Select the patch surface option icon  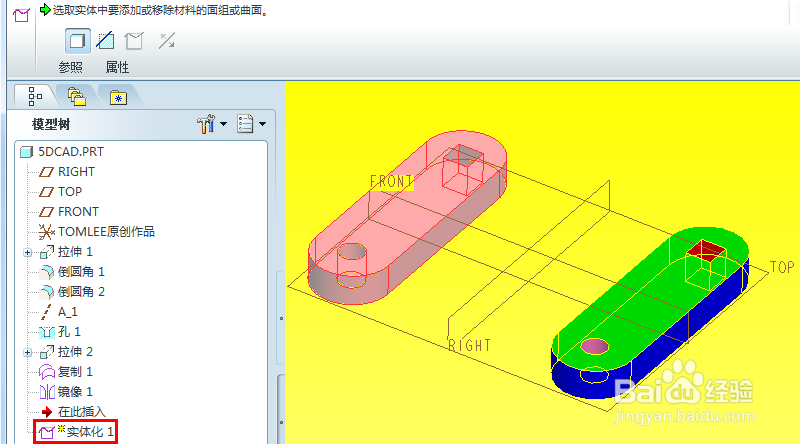click(x=134, y=41)
